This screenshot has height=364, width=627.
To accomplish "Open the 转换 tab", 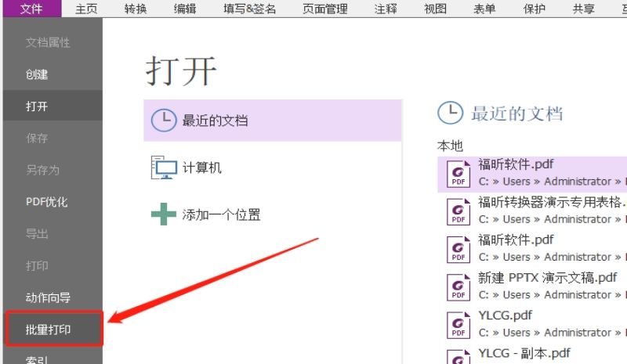I will (136, 9).
